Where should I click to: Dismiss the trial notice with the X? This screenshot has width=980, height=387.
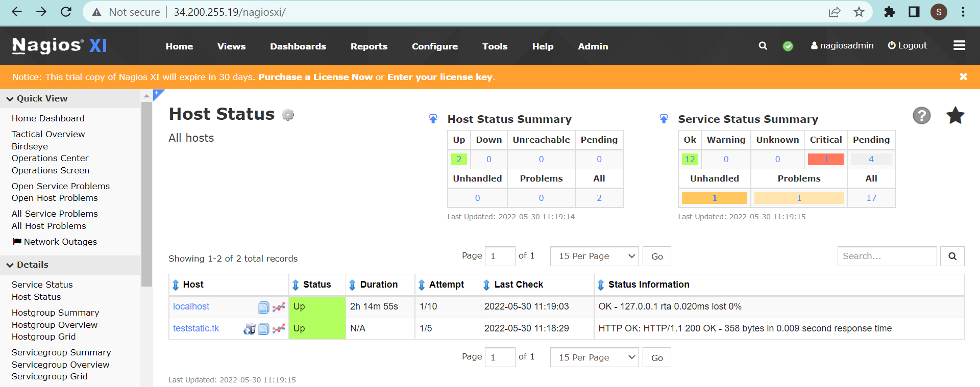pyautogui.click(x=963, y=76)
